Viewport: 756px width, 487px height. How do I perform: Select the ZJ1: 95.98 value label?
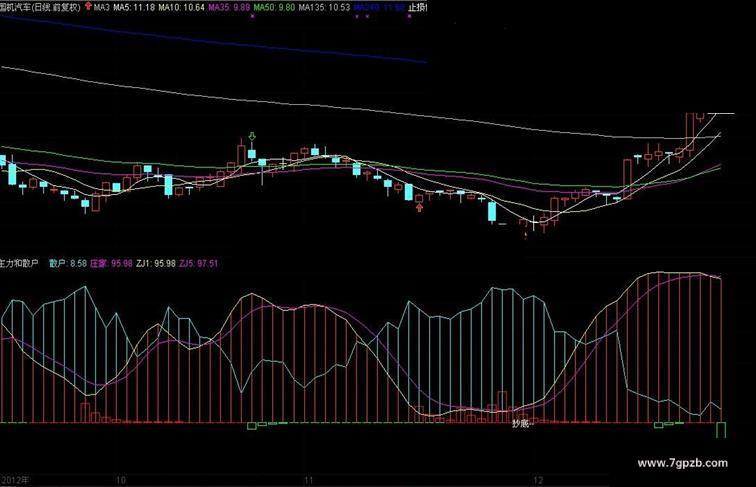156,263
